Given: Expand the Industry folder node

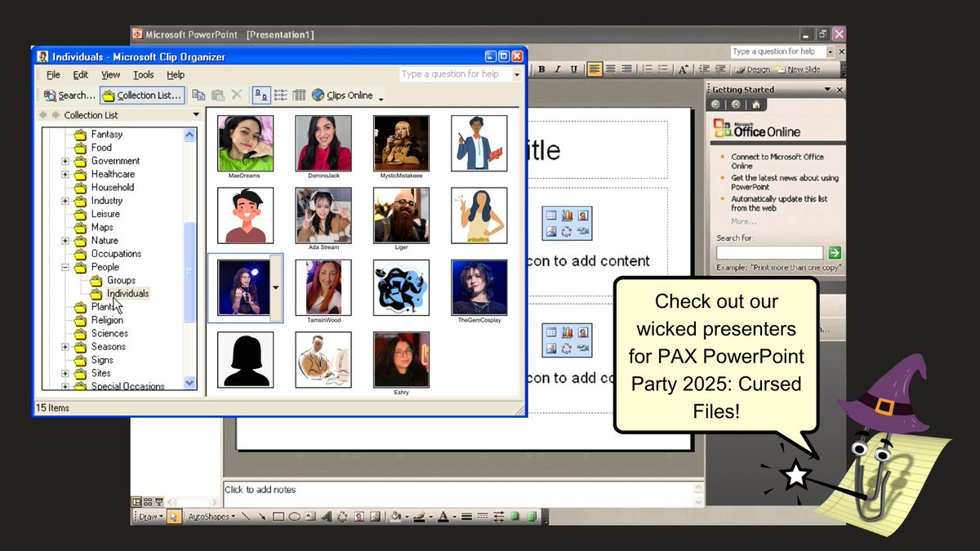Looking at the screenshot, I should point(65,201).
